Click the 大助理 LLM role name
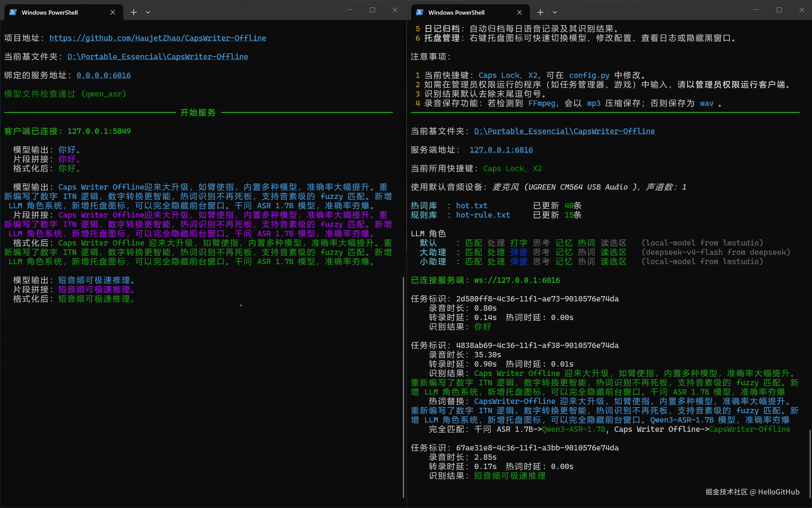 point(433,252)
